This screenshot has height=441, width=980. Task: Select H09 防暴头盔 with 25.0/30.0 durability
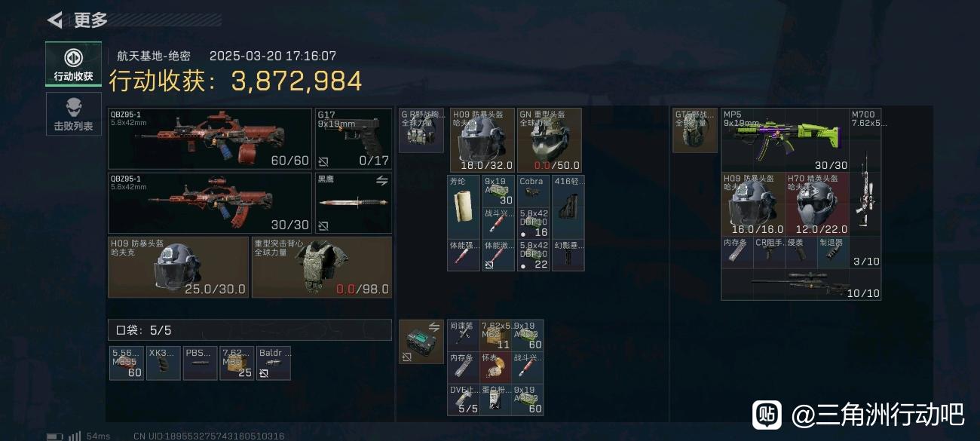(x=179, y=267)
